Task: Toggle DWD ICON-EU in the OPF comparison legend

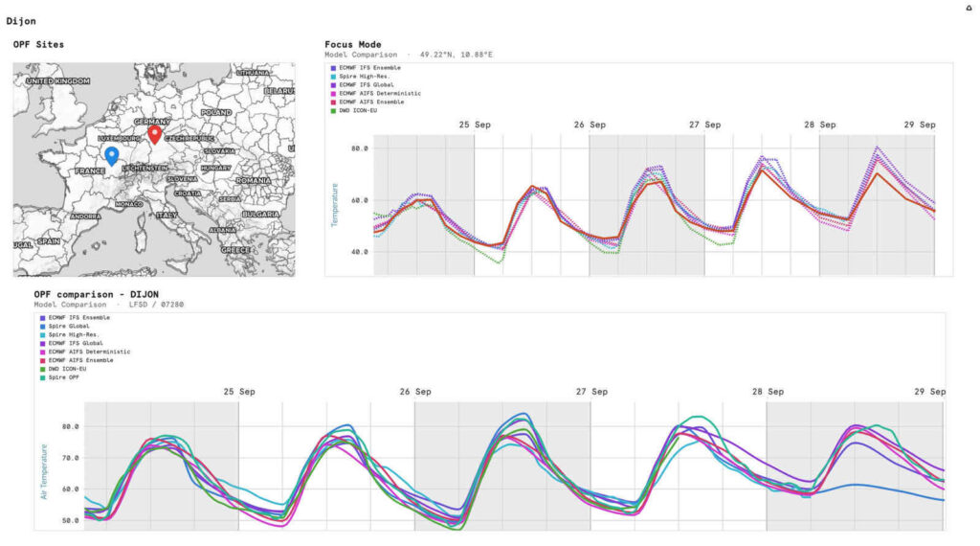Action: [63, 369]
